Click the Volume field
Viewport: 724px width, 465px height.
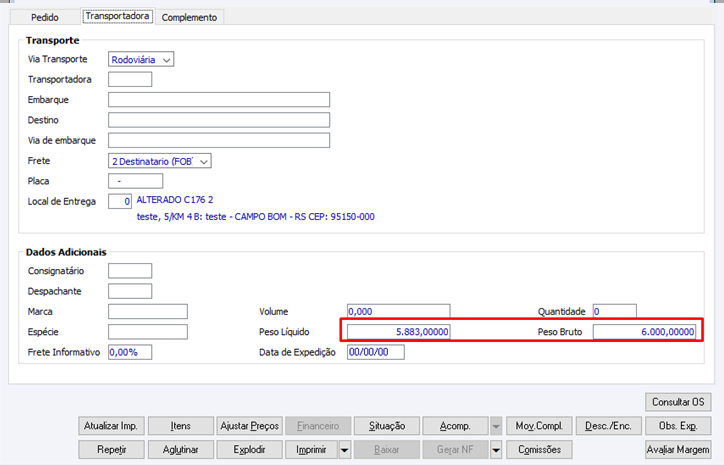[x=398, y=311]
